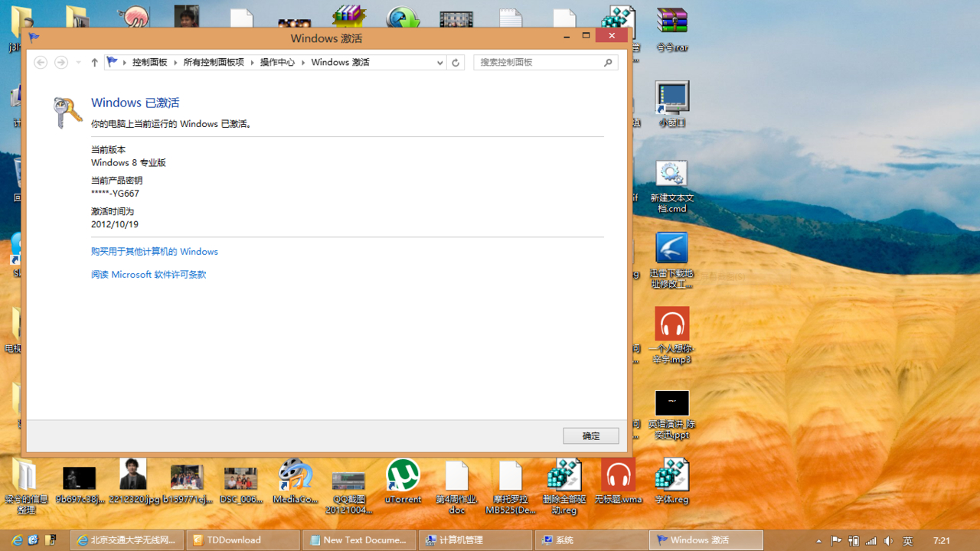Open 购买用于其他计算机的 Windows link

pyautogui.click(x=155, y=252)
